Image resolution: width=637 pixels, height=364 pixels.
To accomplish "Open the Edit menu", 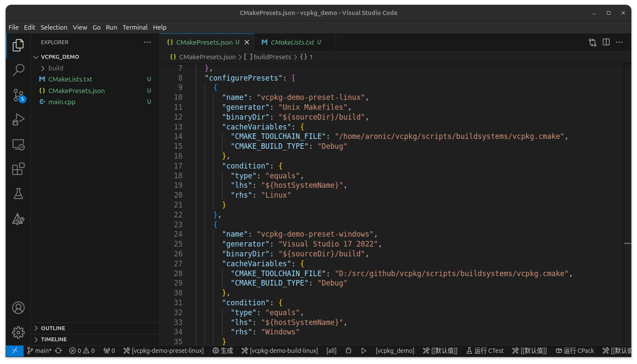I will (30, 27).
